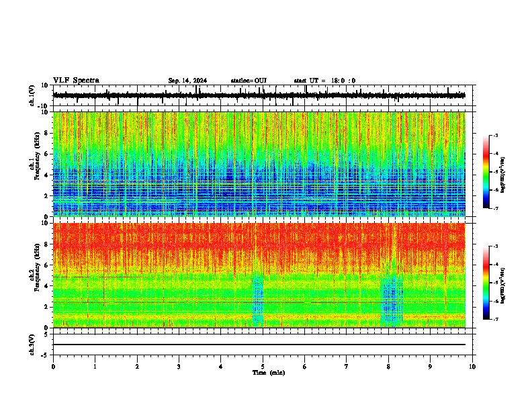The height and width of the screenshot is (411, 532).
Task: Click time axis tick label "8"
Action: (x=388, y=367)
